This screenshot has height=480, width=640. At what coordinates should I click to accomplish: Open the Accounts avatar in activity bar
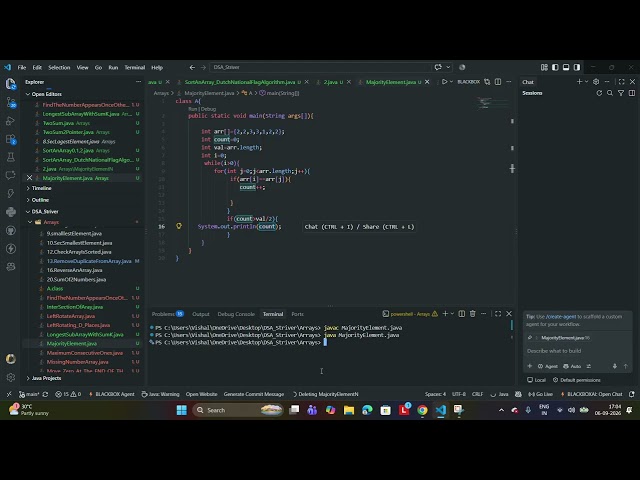pos(11,359)
